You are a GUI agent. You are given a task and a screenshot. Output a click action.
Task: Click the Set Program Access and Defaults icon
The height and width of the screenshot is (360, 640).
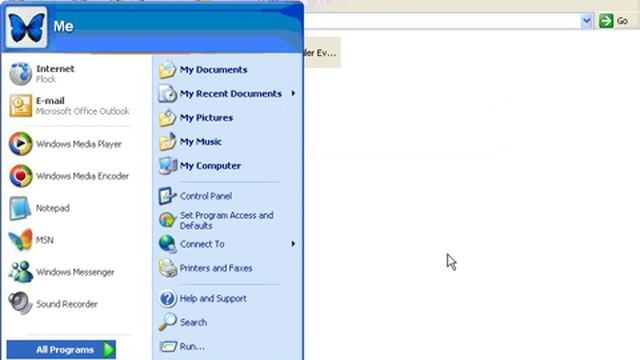click(x=167, y=220)
